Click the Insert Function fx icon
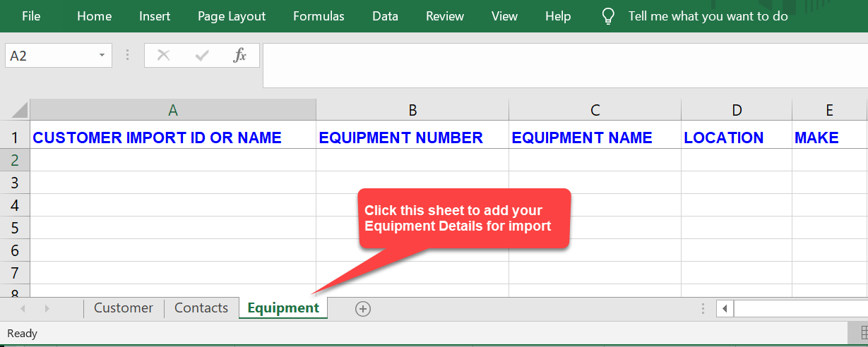The height and width of the screenshot is (347, 868). (x=240, y=55)
